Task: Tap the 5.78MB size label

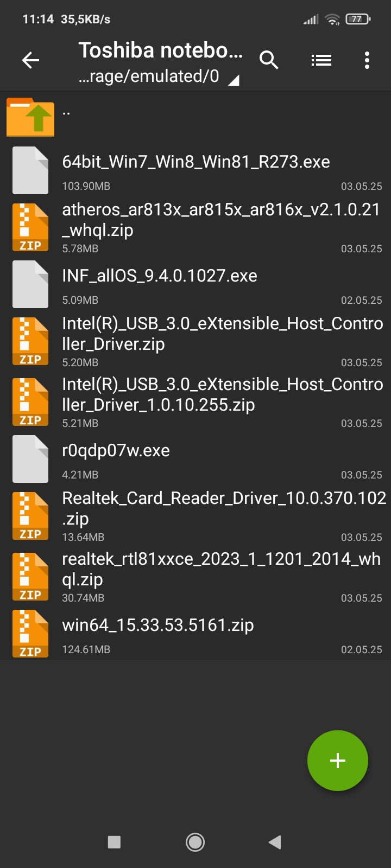Action: point(80,248)
